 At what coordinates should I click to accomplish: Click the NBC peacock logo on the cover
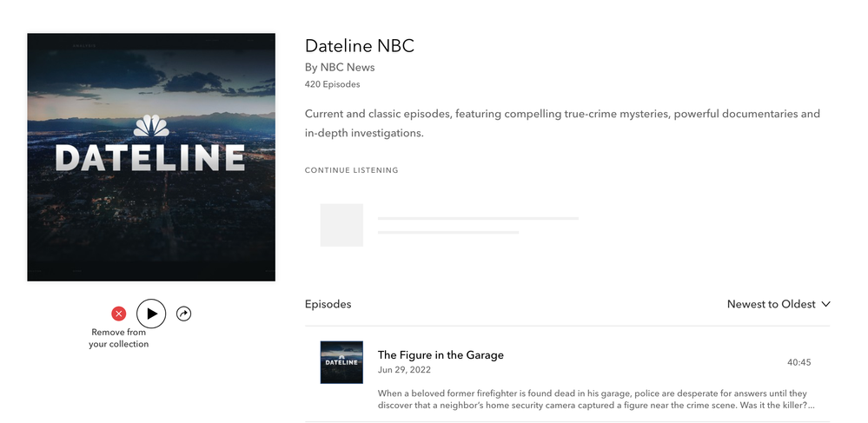point(151,127)
